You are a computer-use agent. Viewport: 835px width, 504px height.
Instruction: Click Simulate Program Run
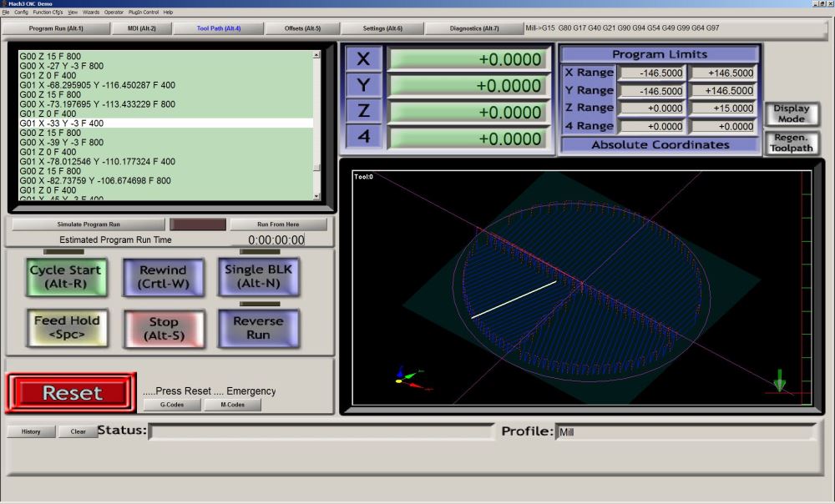click(89, 224)
